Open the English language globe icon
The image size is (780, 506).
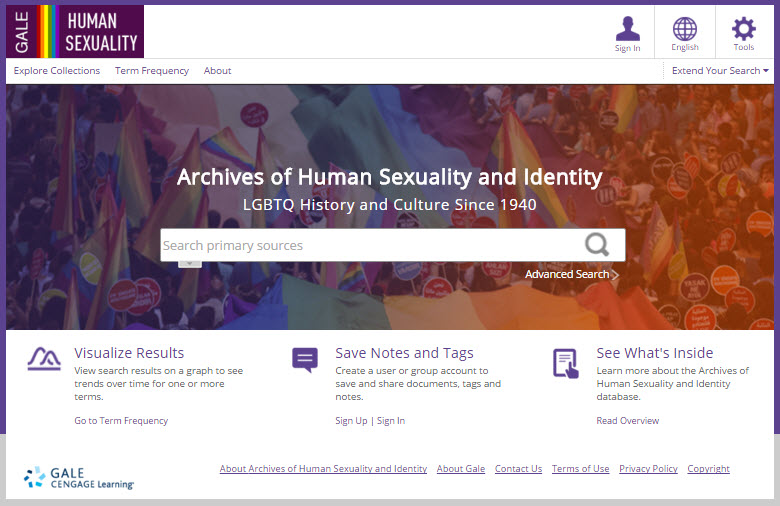coord(684,29)
